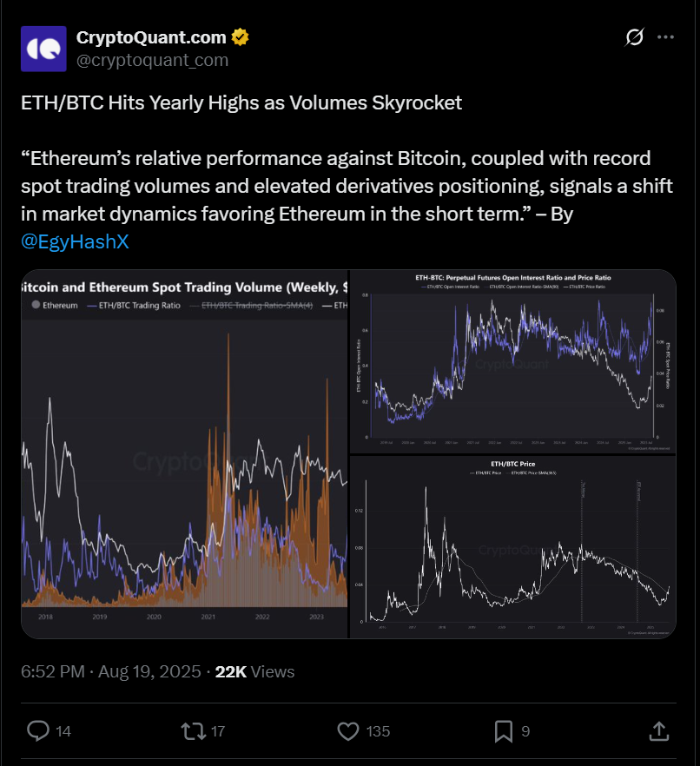Click the Grok slash-circle icon
Screen dimensions: 700x766
pos(634,37)
